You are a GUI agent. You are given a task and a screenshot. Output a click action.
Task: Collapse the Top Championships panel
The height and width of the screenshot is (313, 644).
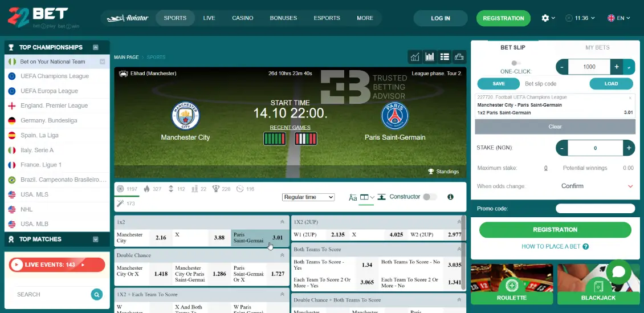96,47
